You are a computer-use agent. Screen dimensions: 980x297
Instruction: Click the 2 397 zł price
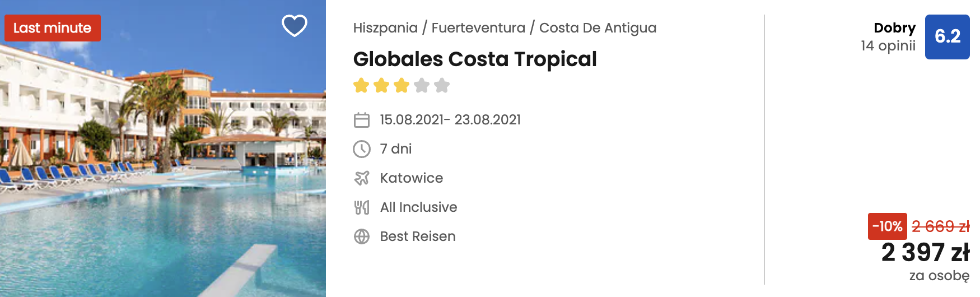point(925,253)
